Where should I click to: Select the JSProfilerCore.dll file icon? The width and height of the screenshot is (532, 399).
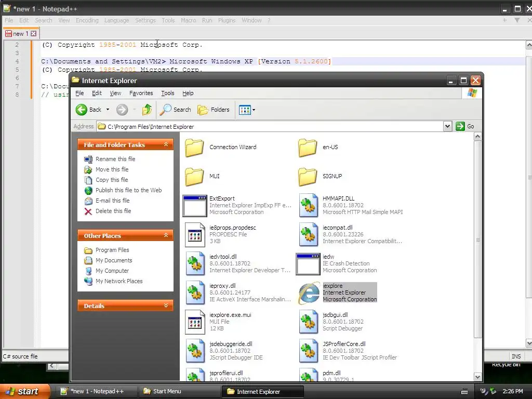point(308,351)
